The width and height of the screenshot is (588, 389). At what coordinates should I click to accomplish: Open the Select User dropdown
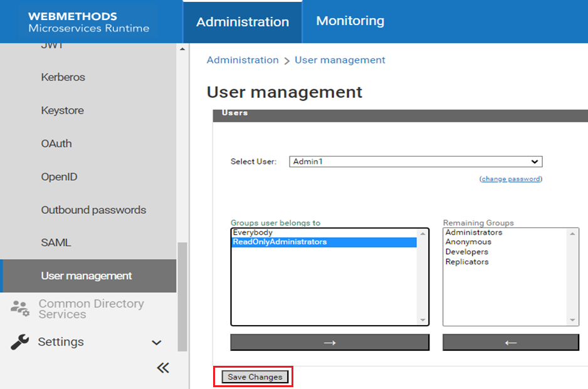tap(415, 161)
